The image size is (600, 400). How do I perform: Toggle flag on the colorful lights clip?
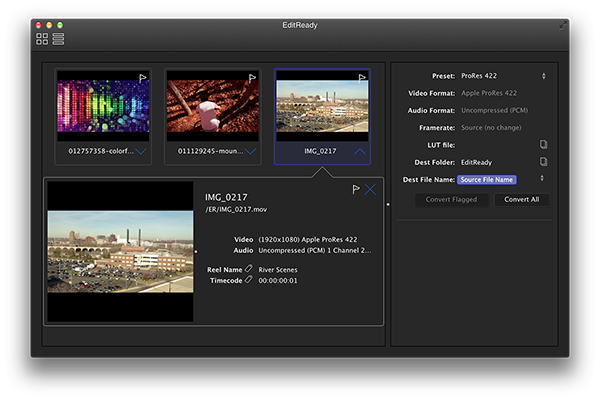(x=142, y=77)
